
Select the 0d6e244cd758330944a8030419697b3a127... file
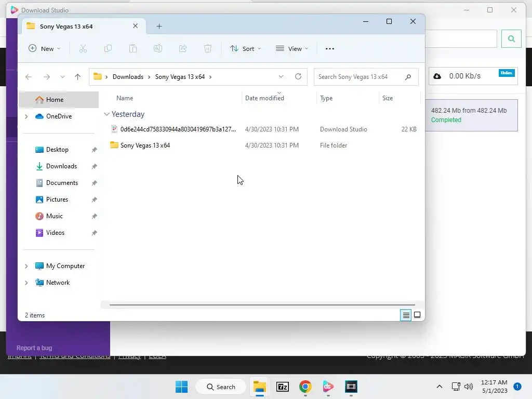coord(263,129)
